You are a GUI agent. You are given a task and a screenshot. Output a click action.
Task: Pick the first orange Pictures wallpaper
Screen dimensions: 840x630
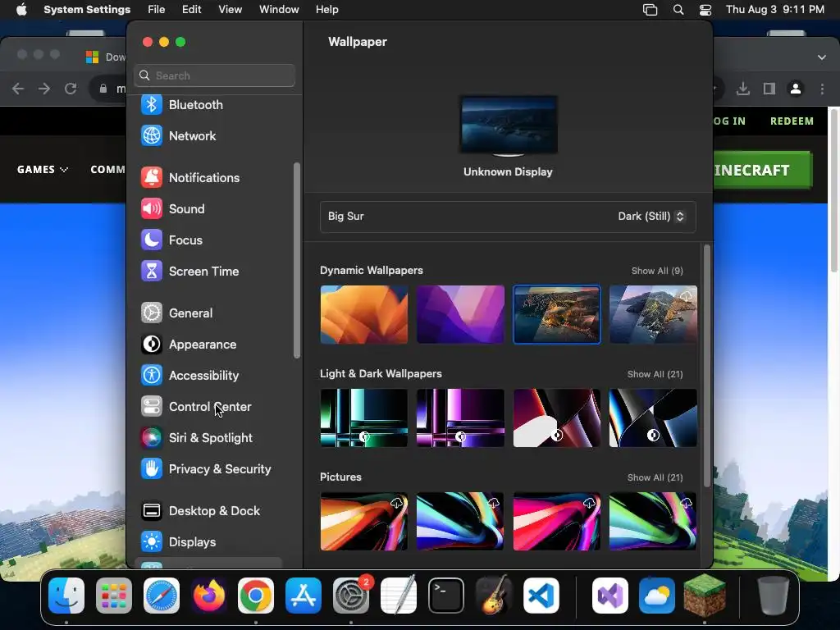pyautogui.click(x=363, y=521)
